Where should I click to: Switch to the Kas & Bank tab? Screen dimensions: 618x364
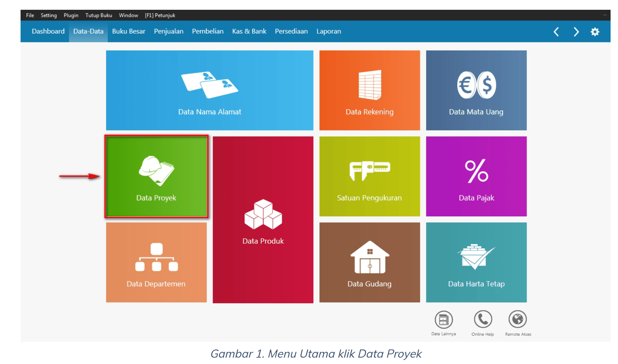pyautogui.click(x=249, y=31)
